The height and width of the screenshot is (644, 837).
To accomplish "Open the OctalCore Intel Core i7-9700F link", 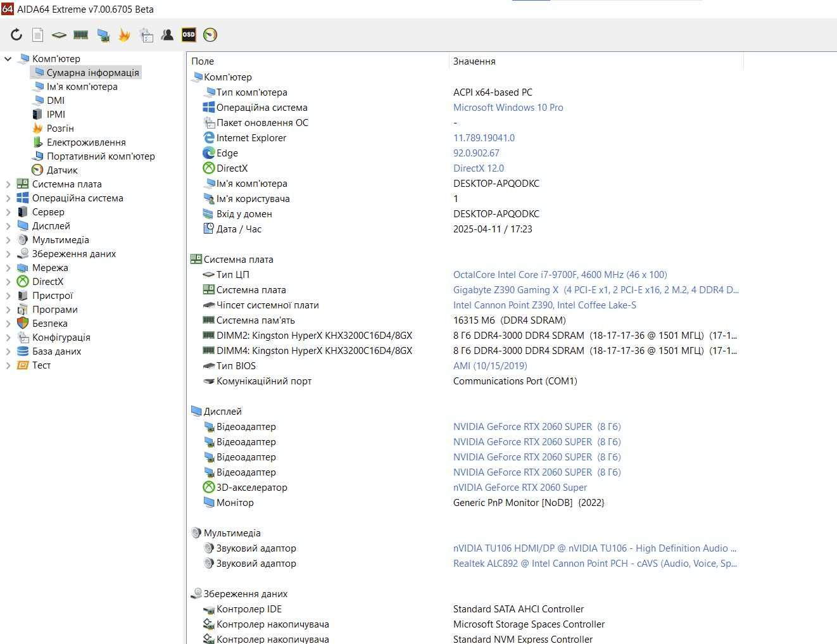I will coord(560,274).
